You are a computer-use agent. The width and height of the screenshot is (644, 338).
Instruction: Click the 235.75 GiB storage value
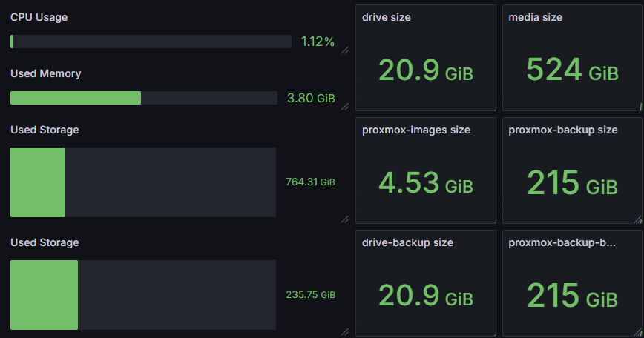(310, 294)
